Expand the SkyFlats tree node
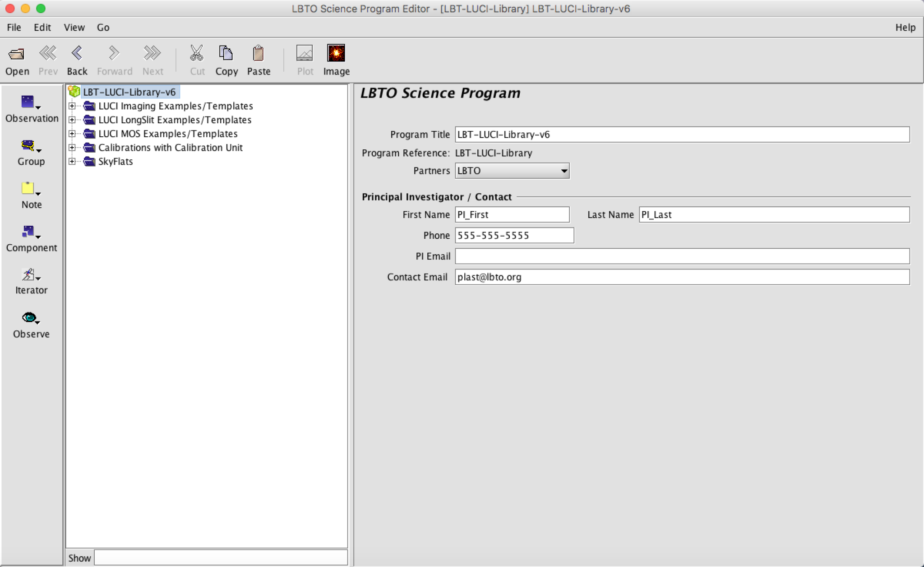Screen dimensions: 924x567 (x=72, y=162)
